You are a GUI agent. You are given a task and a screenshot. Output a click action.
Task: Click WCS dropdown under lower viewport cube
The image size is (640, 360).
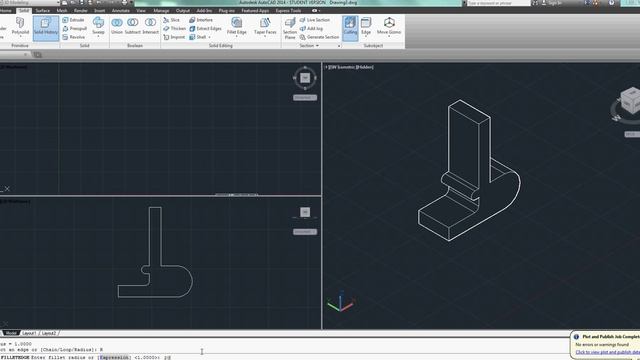[305, 232]
